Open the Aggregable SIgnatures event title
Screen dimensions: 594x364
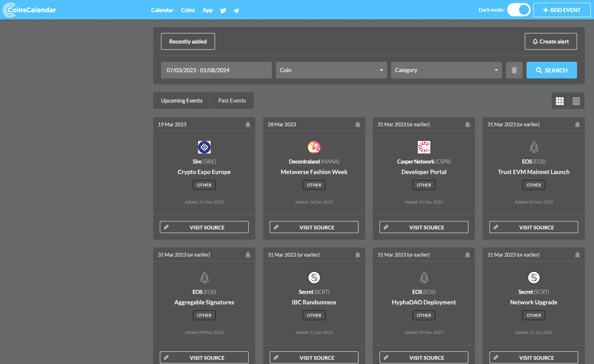point(204,302)
